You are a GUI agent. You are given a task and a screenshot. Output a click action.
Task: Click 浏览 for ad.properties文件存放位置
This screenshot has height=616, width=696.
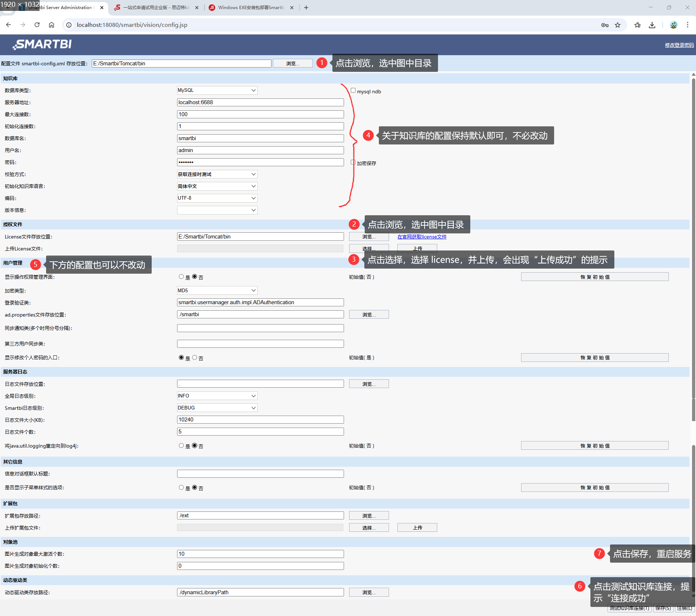click(x=369, y=315)
